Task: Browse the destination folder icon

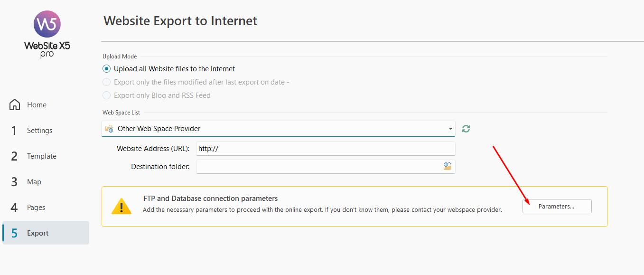Action: [448, 166]
